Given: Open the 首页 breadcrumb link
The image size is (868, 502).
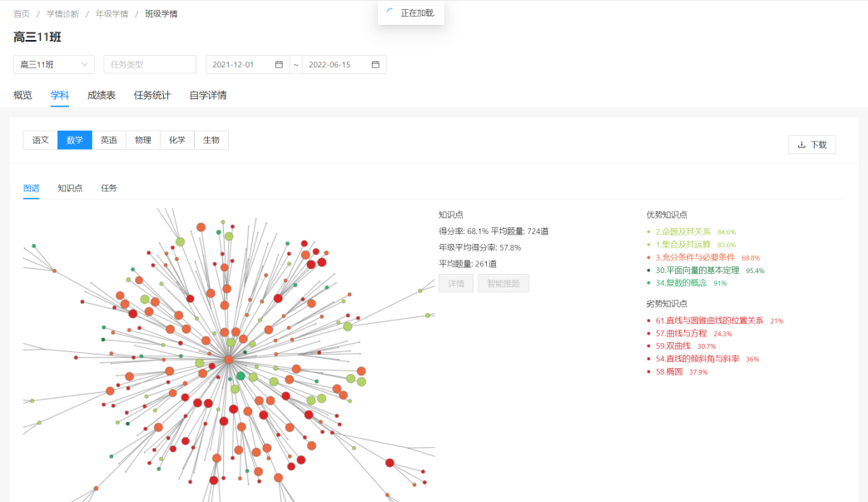Looking at the screenshot, I should (22, 14).
